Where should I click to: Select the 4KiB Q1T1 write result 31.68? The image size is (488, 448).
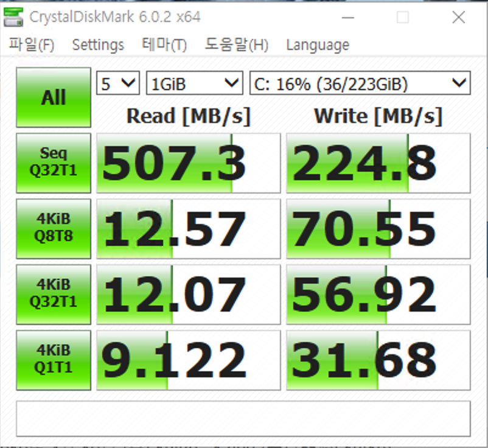(x=378, y=360)
